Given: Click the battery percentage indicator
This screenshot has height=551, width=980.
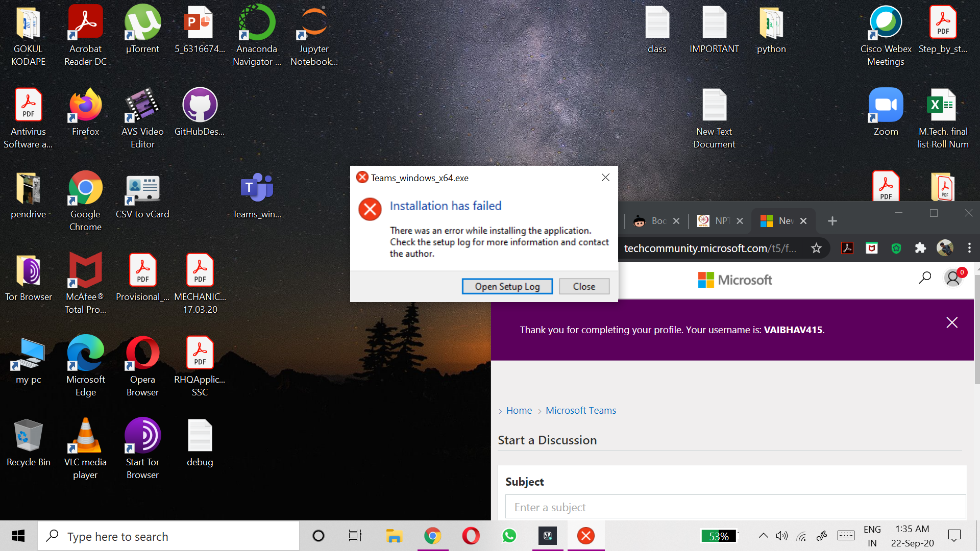Looking at the screenshot, I should (x=719, y=536).
